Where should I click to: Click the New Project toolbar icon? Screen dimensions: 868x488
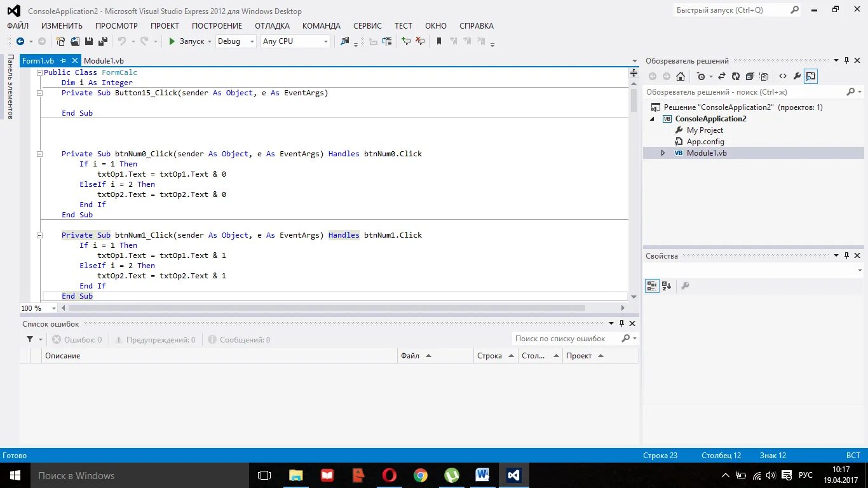click(61, 41)
